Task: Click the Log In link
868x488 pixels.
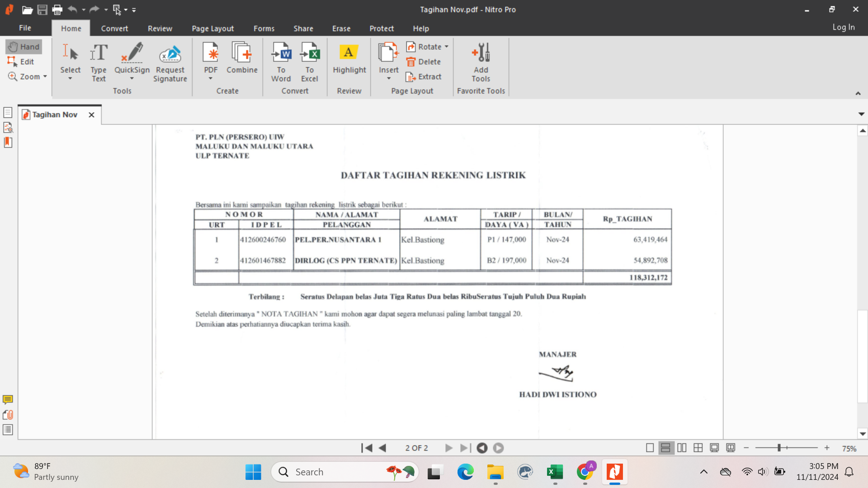Action: (844, 27)
